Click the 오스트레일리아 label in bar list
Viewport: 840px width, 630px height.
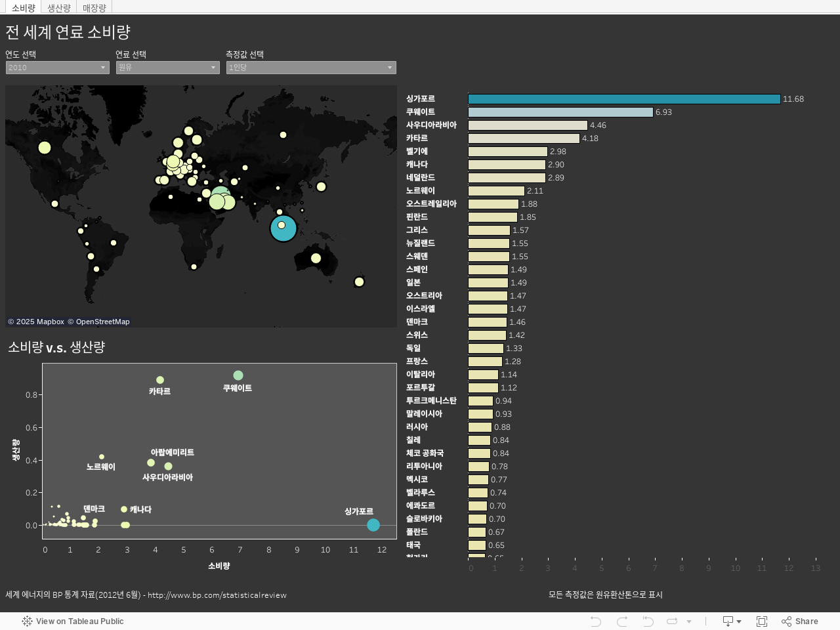pyautogui.click(x=431, y=204)
